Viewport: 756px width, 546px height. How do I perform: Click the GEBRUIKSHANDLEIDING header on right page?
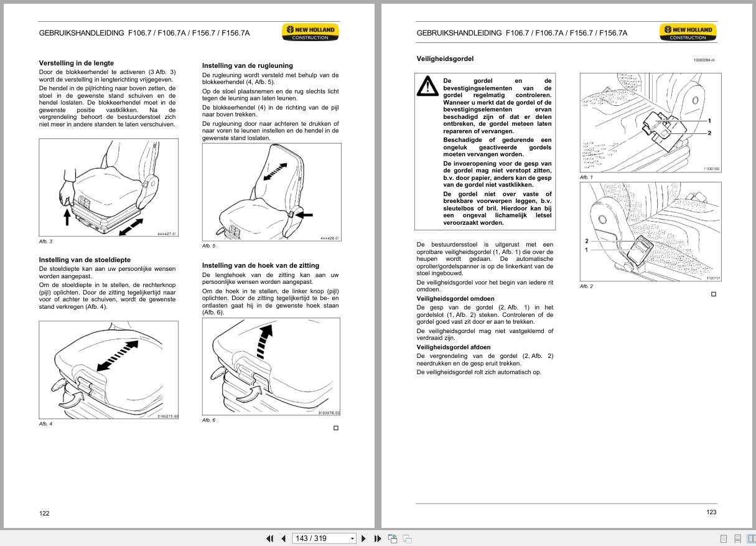tap(522, 33)
